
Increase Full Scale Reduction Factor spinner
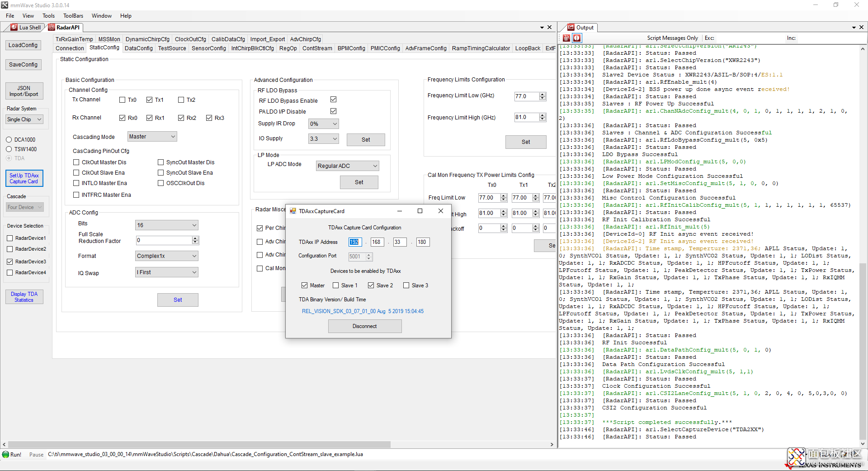click(195, 238)
